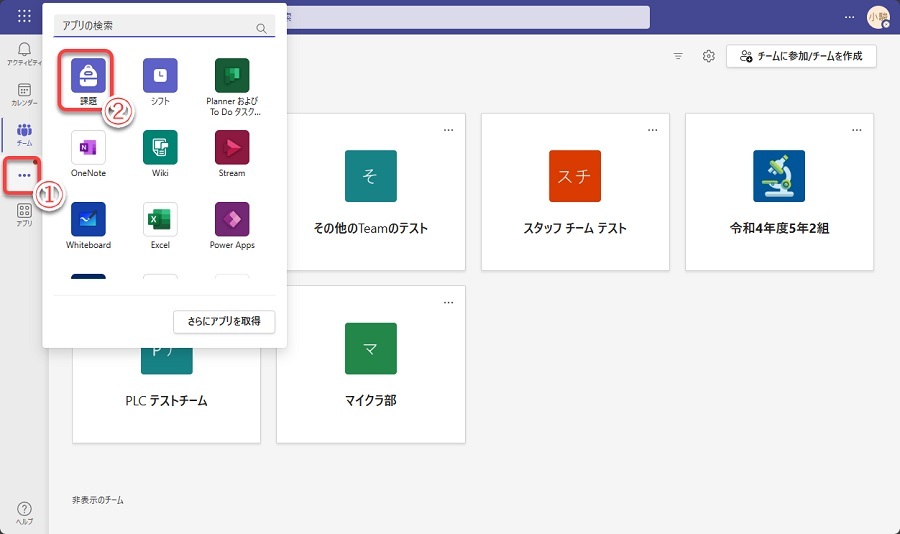This screenshot has width=900, height=534.
Task: Go to Teams (チーム) in sidebar
Action: (x=24, y=134)
